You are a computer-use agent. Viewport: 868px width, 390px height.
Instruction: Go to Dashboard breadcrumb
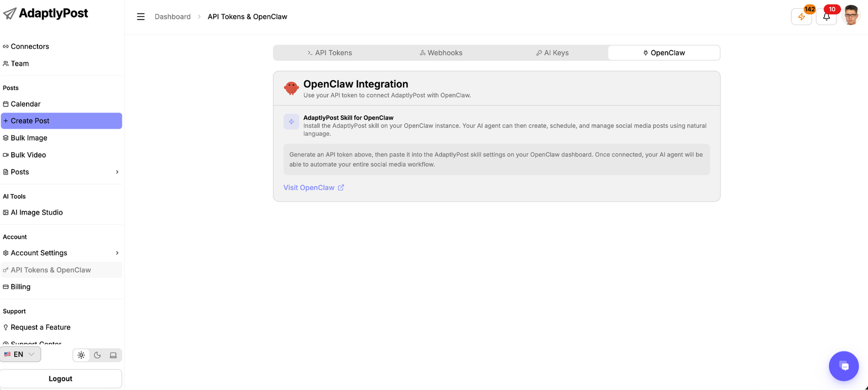coord(173,17)
